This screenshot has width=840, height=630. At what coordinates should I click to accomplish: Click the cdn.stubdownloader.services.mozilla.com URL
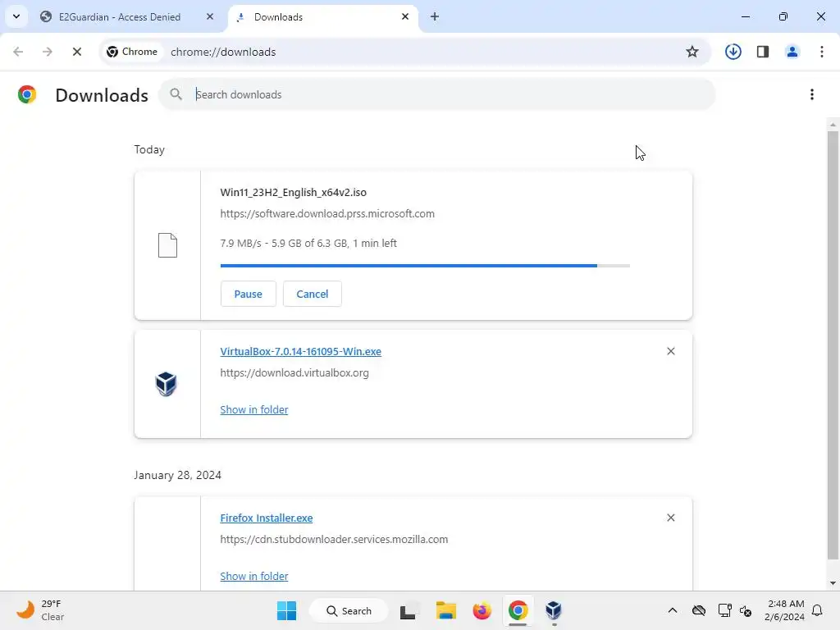(x=335, y=540)
